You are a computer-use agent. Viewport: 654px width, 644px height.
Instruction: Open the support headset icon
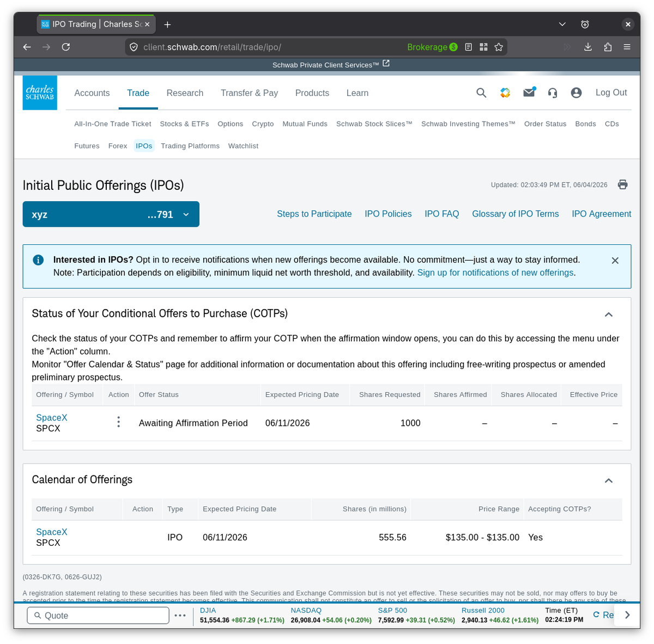click(x=553, y=93)
